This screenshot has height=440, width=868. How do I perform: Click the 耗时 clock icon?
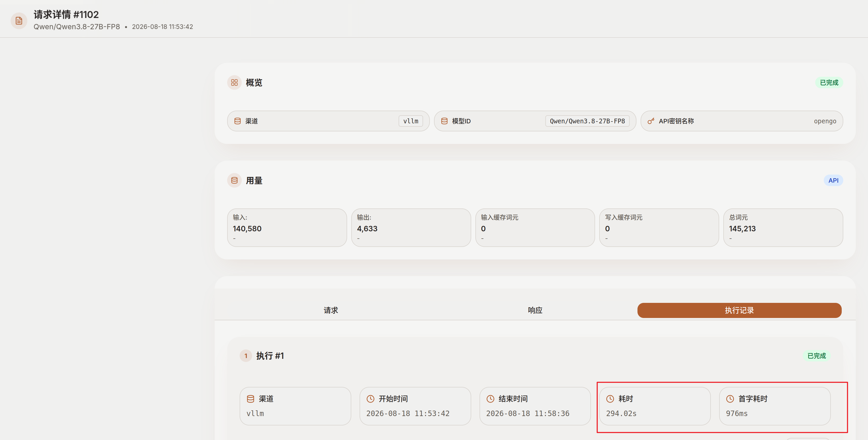pos(610,399)
